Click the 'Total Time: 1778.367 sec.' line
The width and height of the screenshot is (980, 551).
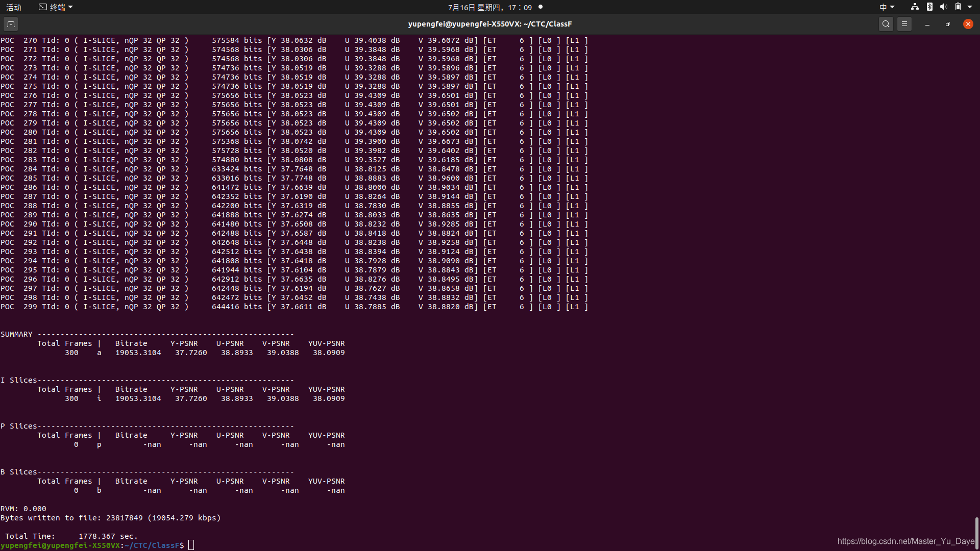pos(71,536)
